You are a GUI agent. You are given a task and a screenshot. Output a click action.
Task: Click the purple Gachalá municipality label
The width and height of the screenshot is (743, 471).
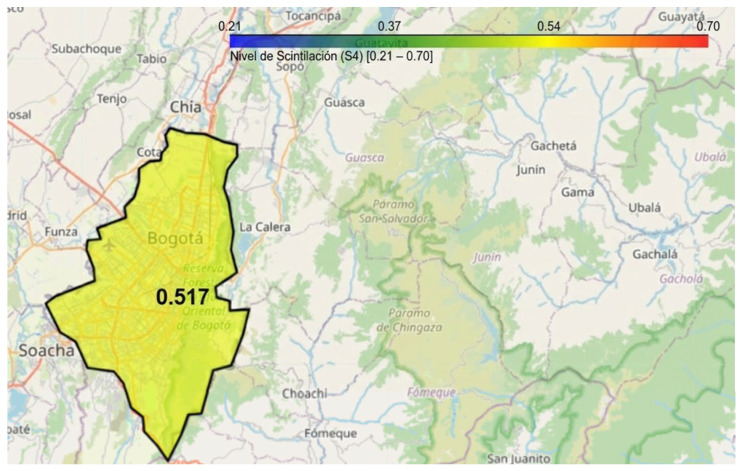681,279
